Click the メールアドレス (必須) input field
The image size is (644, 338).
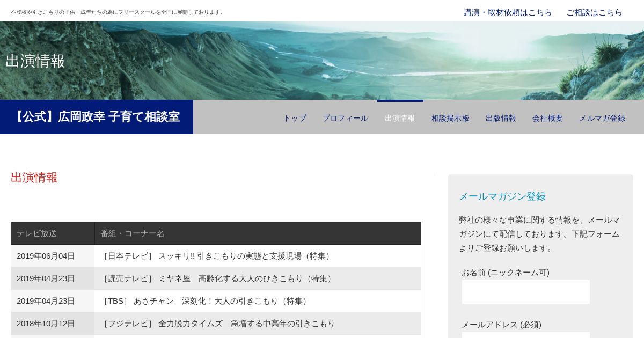point(526,335)
